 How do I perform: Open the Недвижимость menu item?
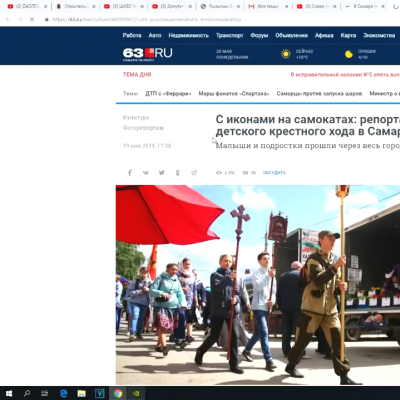188,35
